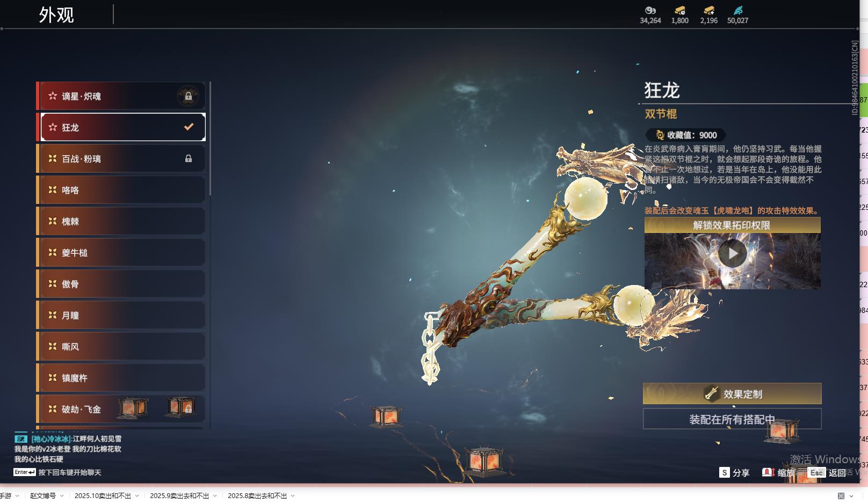Click the star rarity icon beside 摘星·炽魂
Screen dimensions: 868x504
(53, 96)
